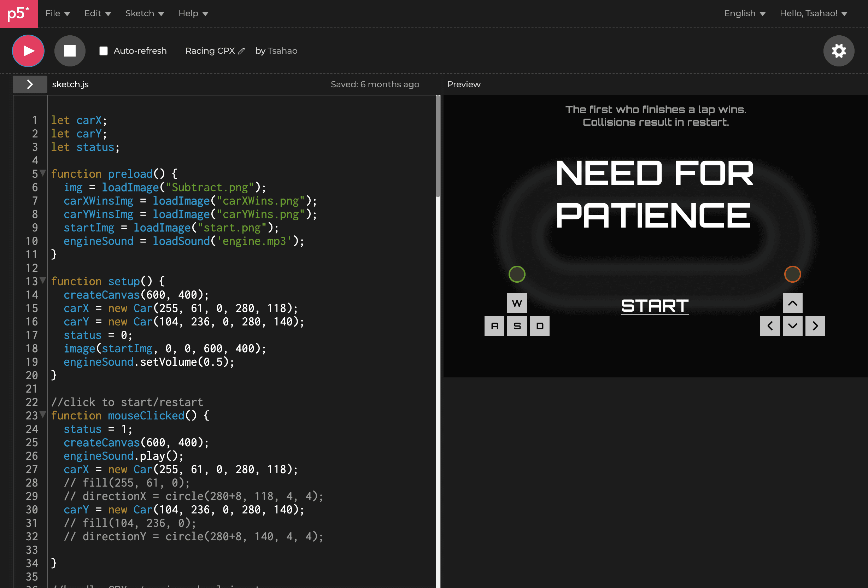Open the File menu

point(58,13)
